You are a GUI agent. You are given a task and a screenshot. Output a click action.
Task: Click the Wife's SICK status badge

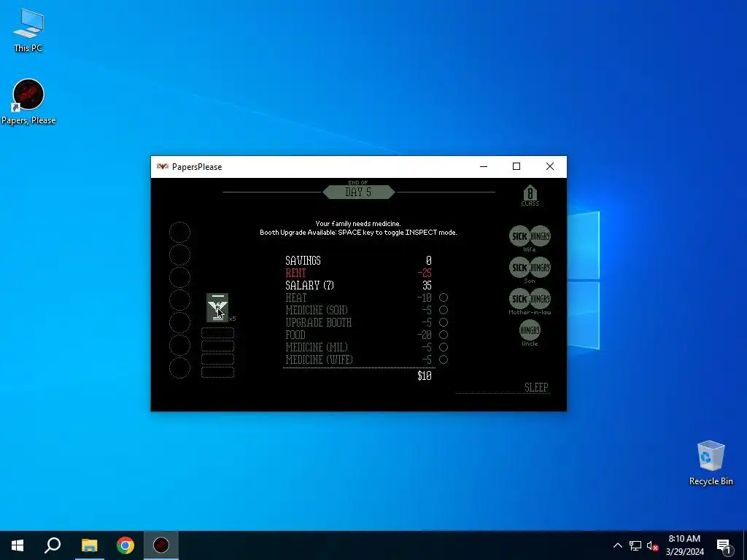coord(519,236)
